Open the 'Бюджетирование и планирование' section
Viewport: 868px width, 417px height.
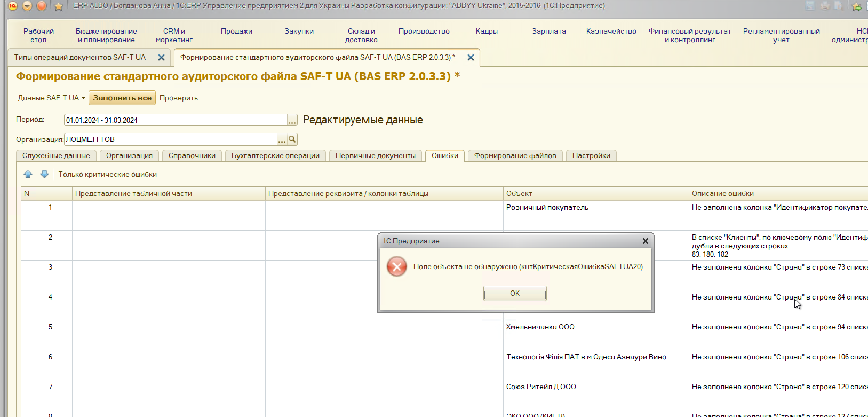coord(106,35)
